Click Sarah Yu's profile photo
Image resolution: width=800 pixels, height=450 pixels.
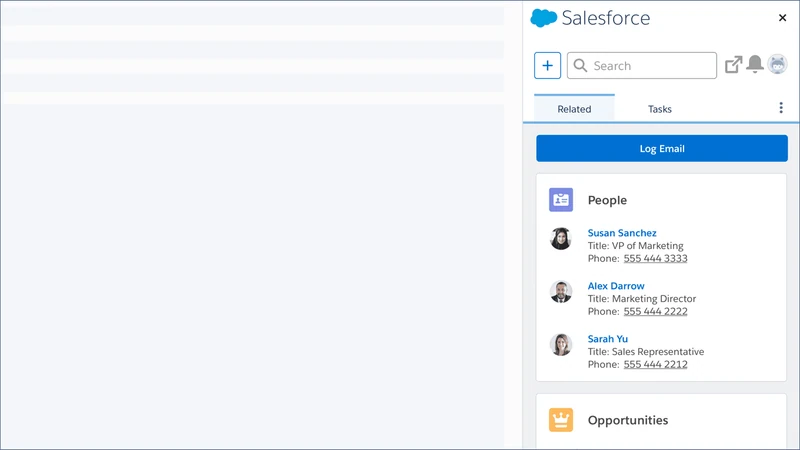561,345
